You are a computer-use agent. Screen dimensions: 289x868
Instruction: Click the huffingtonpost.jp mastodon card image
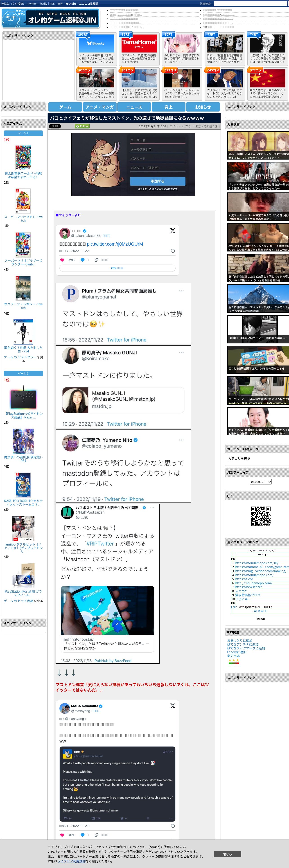[108, 610]
